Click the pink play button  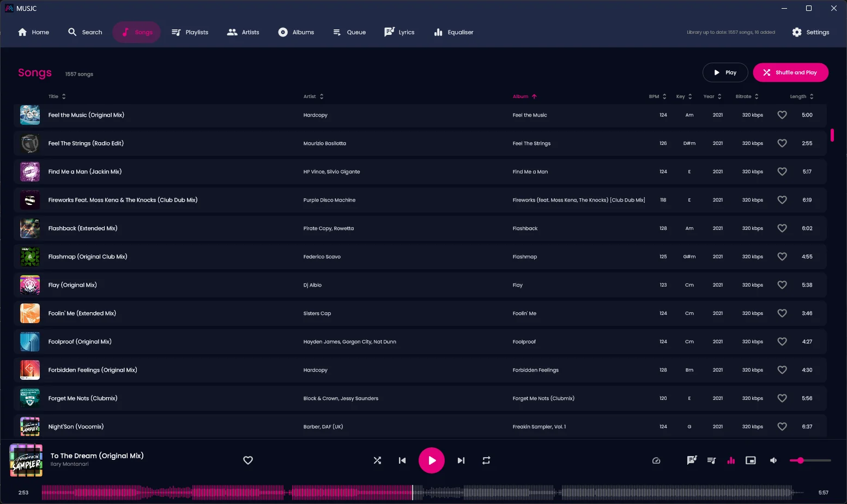[432, 460]
